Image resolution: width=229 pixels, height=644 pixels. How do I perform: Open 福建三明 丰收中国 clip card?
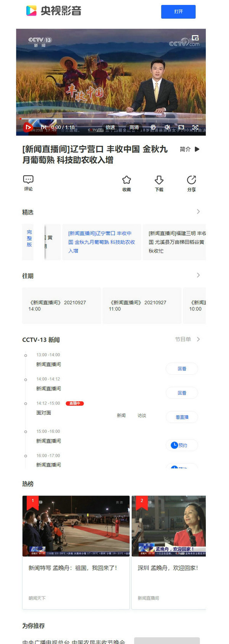(x=174, y=242)
